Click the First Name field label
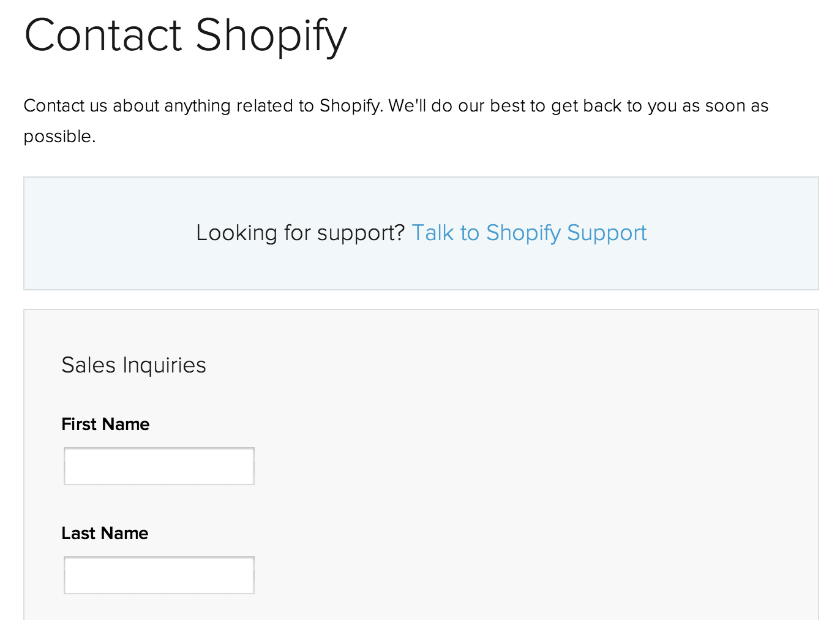840x620 pixels. click(x=105, y=424)
